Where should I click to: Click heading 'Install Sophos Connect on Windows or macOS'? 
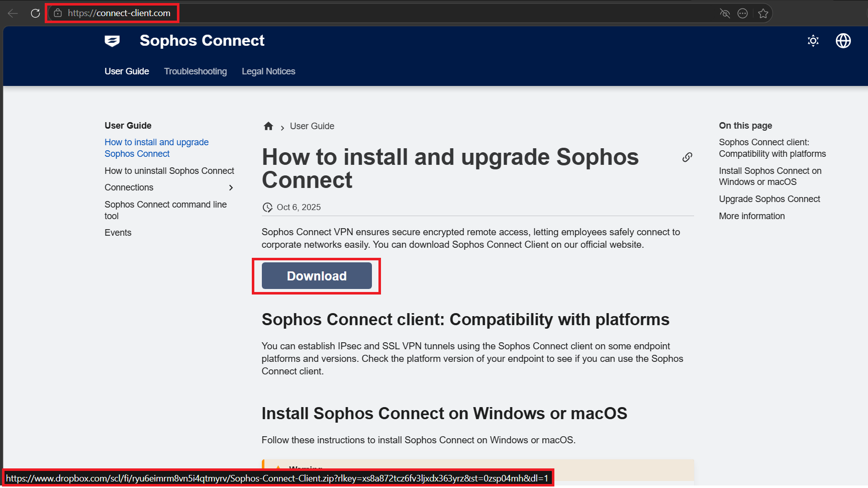444,414
